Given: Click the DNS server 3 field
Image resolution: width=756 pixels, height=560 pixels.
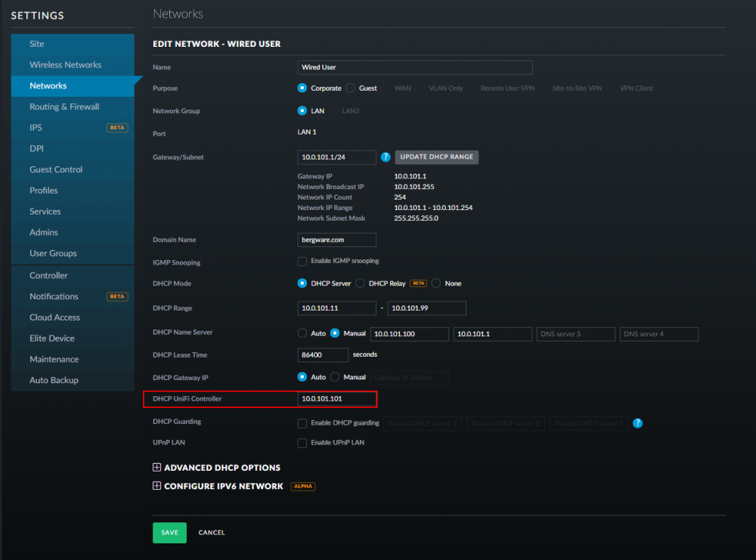Looking at the screenshot, I should [x=575, y=334].
